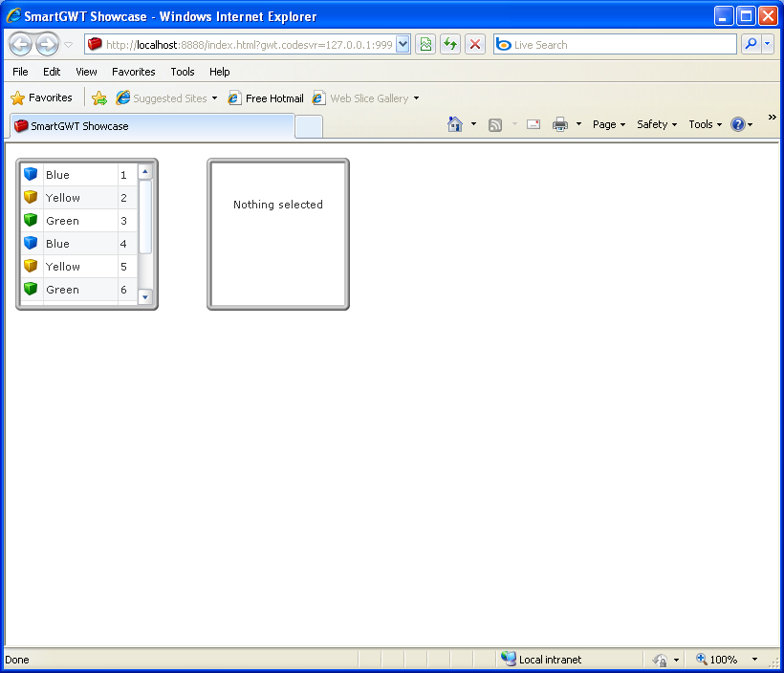784x673 pixels.
Task: Open the Favorites menu
Action: pos(134,72)
